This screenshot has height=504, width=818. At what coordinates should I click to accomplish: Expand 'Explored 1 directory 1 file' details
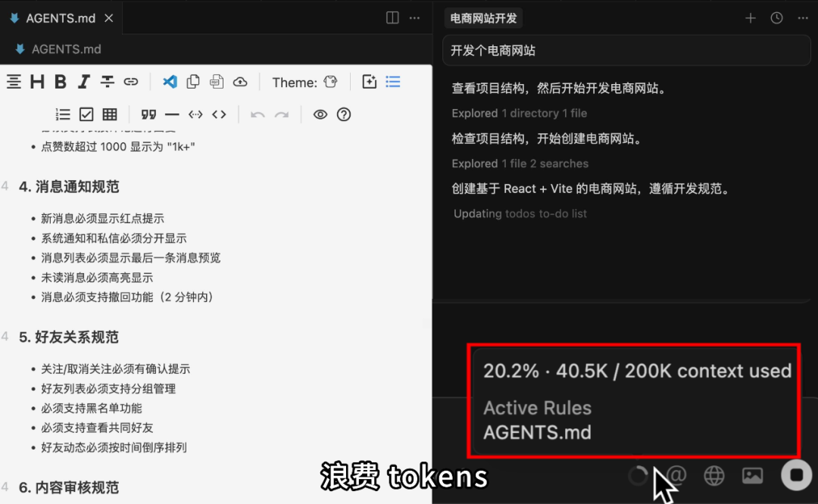[519, 113]
